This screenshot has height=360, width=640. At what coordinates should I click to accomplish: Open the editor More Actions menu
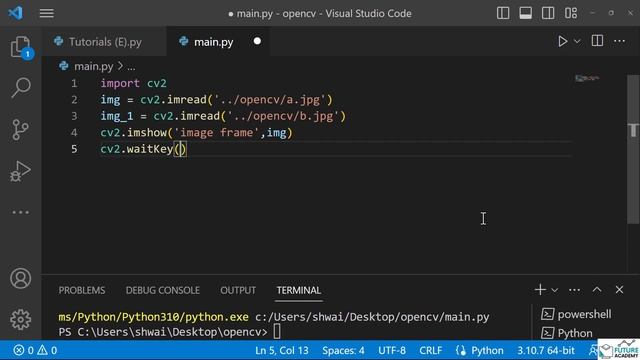(619, 41)
